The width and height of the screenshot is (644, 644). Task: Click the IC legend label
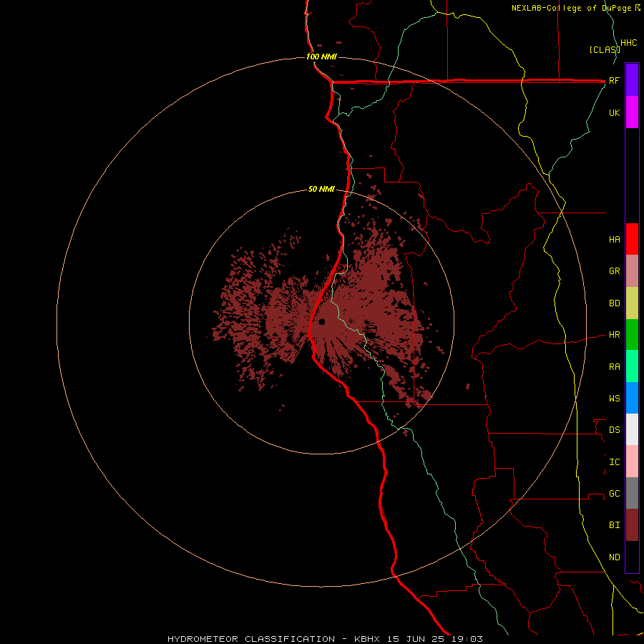coord(614,462)
